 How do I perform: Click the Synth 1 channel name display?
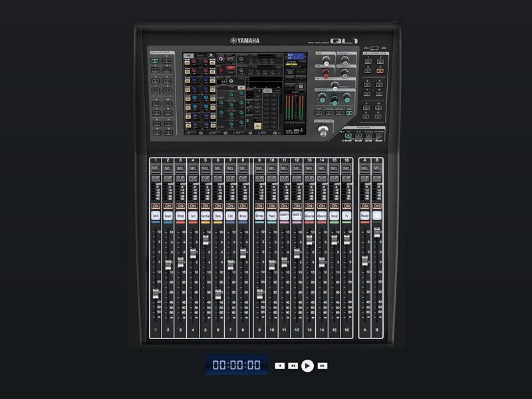tap(285, 215)
